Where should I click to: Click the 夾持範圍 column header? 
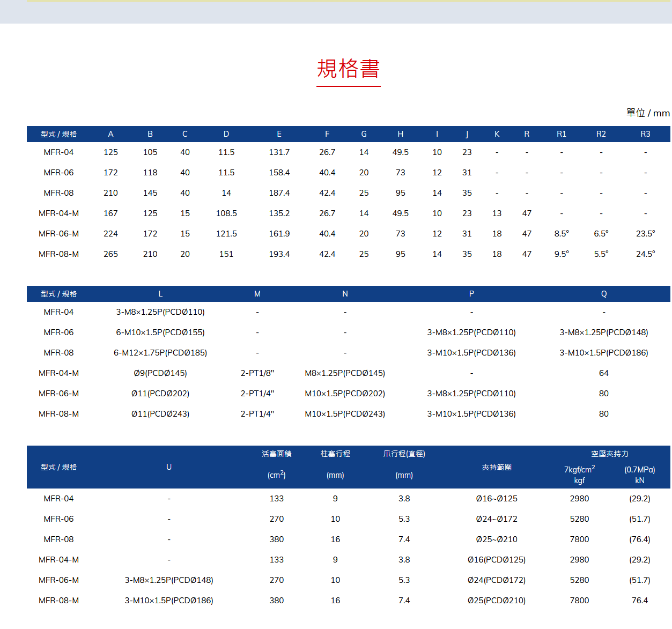pos(497,467)
